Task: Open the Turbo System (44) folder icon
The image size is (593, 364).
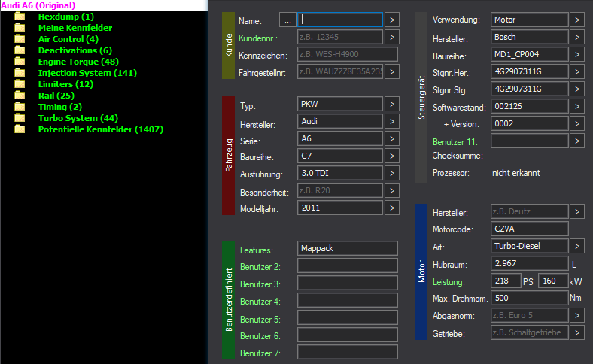Action: [x=20, y=118]
